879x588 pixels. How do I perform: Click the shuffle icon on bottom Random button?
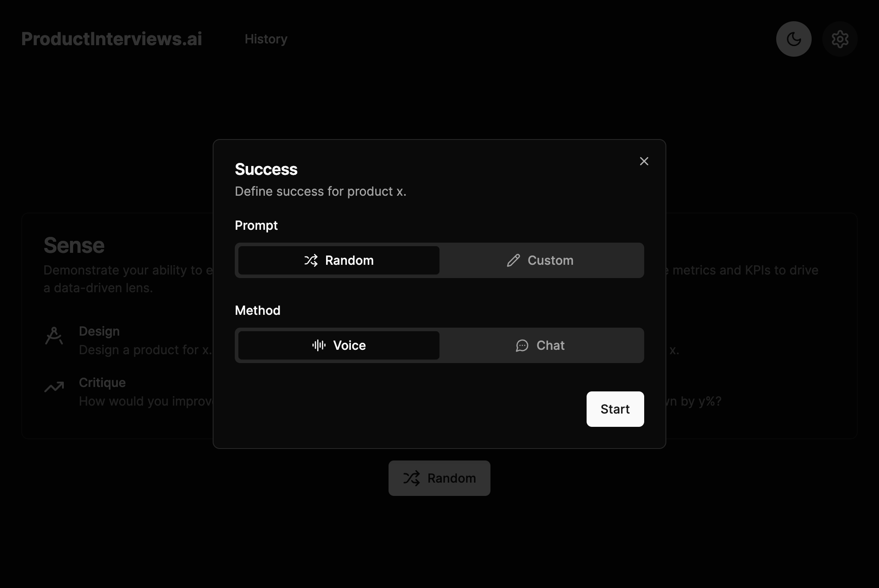(411, 478)
